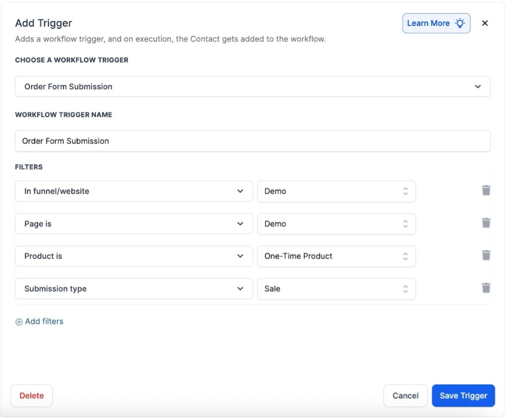Viewport: 507px width, 420px height.
Task: Click trash icon for Product is filter
Action: [486, 255]
